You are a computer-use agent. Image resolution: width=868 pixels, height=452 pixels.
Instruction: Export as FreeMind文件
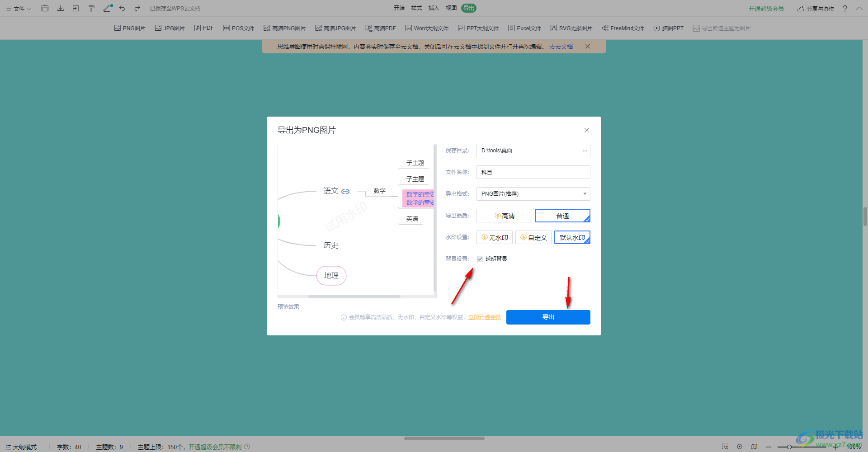623,28
